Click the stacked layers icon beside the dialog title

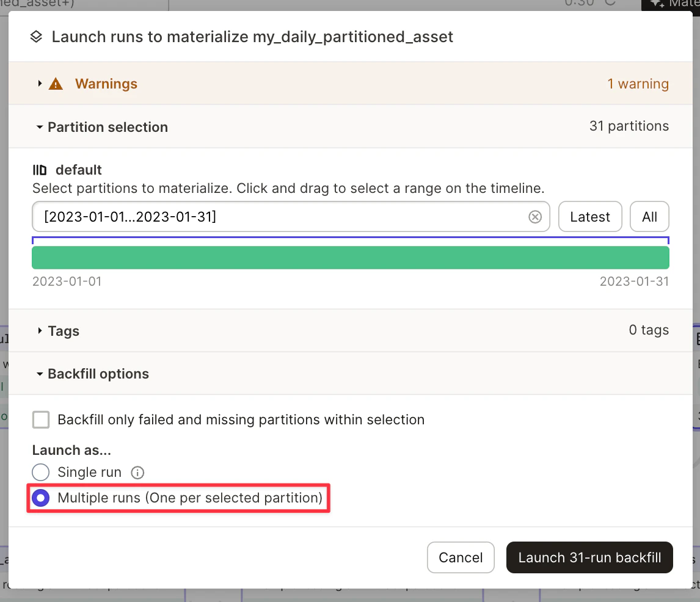[35, 37]
